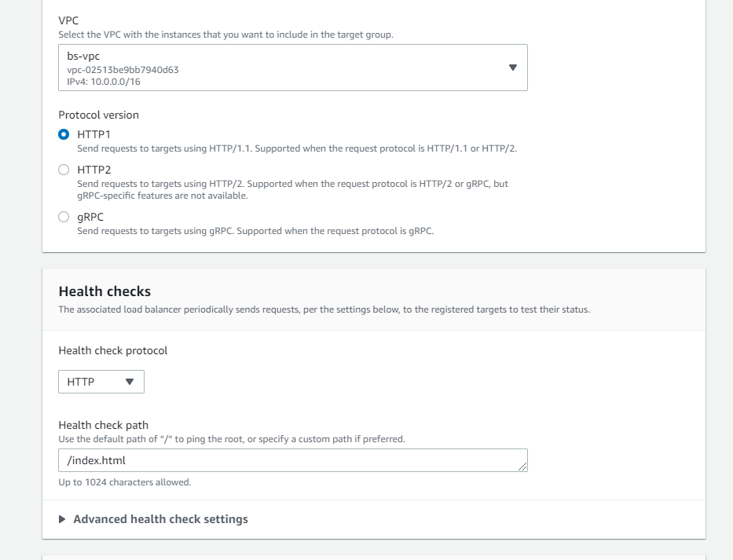Click the HTTP1 option label text
Image resolution: width=733 pixels, height=560 pixels.
tap(93, 134)
